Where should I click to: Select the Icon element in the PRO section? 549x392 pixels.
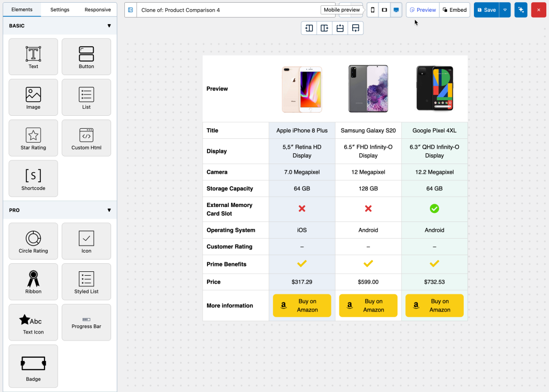click(86, 241)
